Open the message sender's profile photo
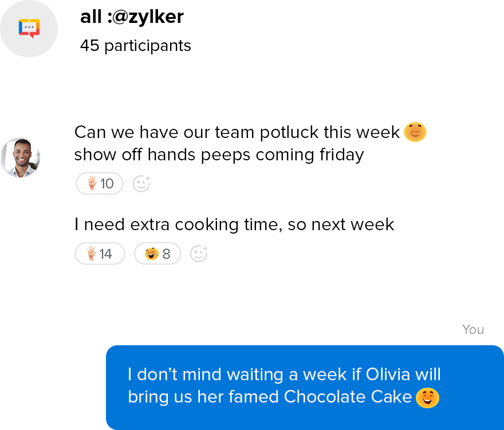Viewport: 504px width, 430px height. (x=21, y=157)
